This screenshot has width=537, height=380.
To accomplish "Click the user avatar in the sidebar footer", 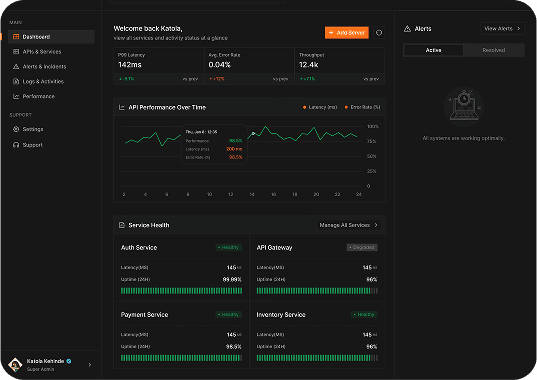I will click(x=15, y=365).
